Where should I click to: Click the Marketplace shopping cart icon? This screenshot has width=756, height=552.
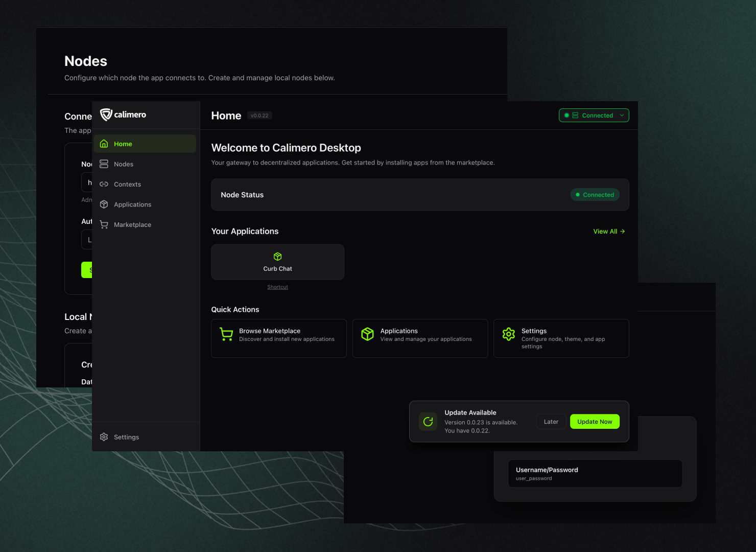click(104, 224)
